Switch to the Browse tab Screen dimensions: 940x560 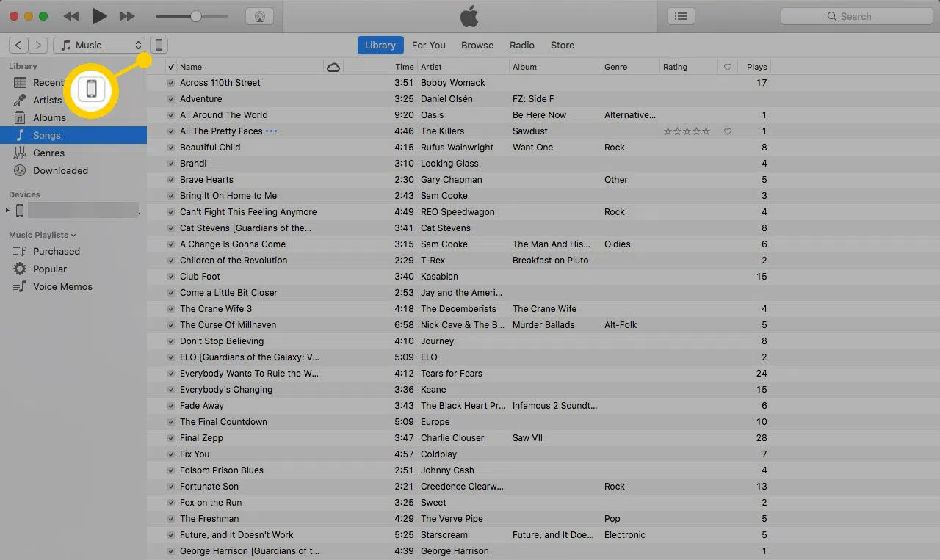[477, 45]
